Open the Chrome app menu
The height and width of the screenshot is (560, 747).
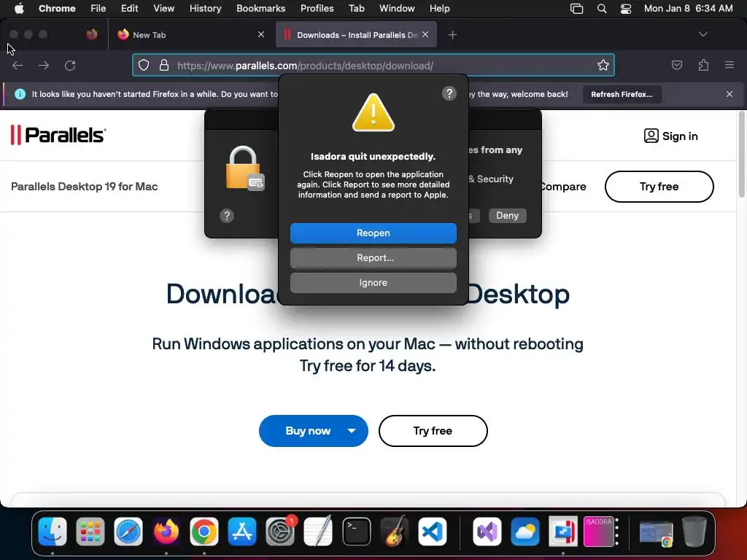point(57,9)
